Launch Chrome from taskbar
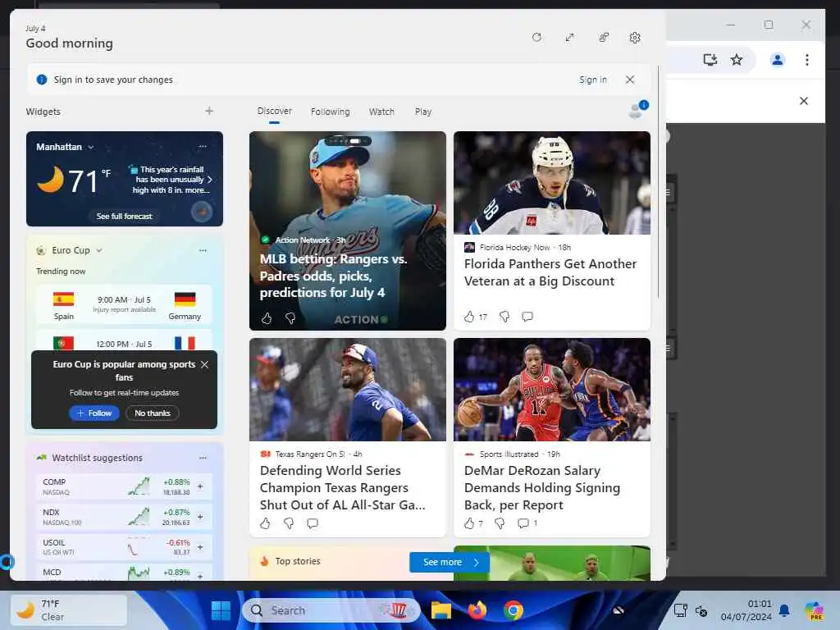The width and height of the screenshot is (840, 630). [514, 610]
